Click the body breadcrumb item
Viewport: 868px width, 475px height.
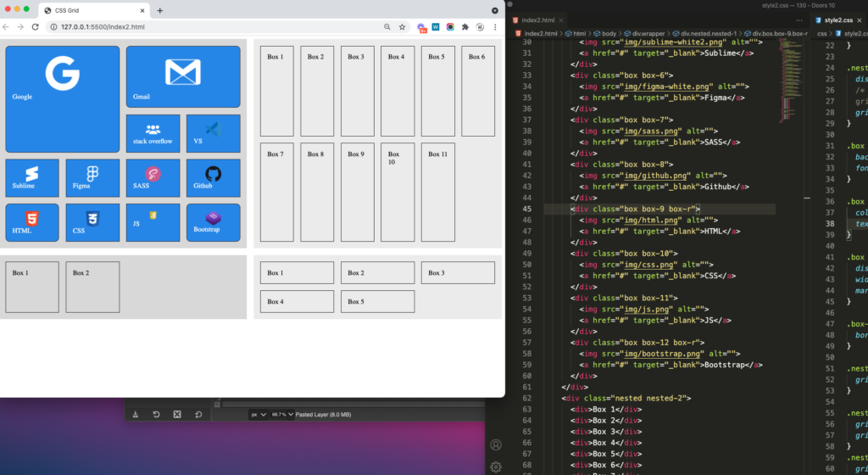(605, 33)
